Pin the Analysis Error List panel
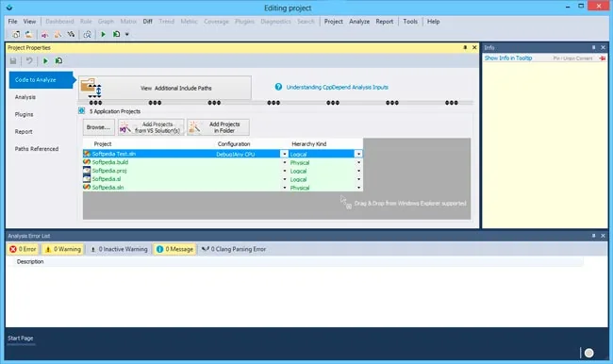The image size is (613, 364). 593,236
